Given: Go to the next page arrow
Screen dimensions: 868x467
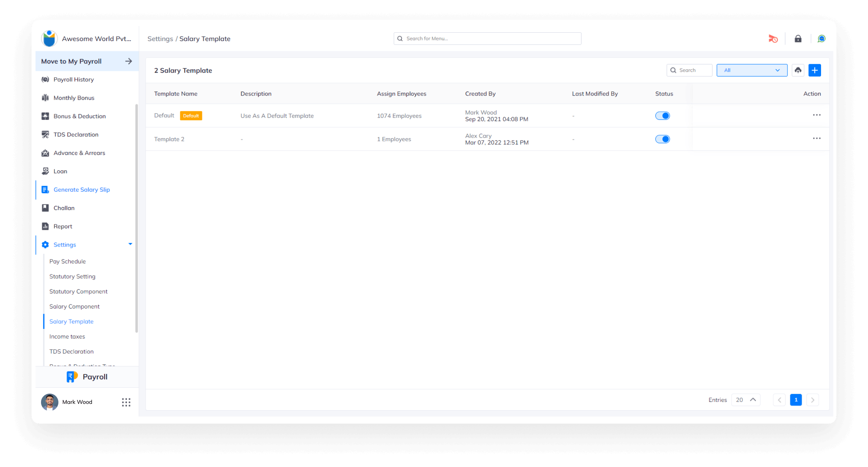Looking at the screenshot, I should pos(813,400).
